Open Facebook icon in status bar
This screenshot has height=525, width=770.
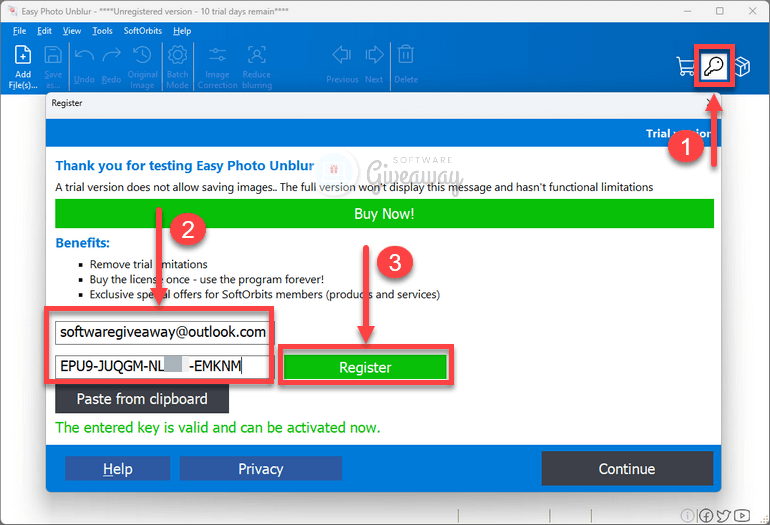pyautogui.click(x=706, y=515)
